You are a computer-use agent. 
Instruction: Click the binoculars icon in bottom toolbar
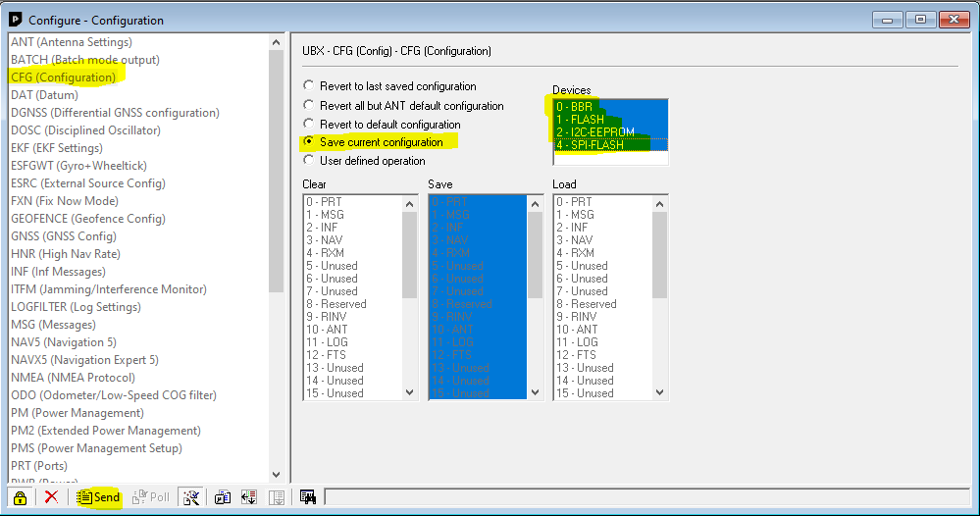(307, 497)
